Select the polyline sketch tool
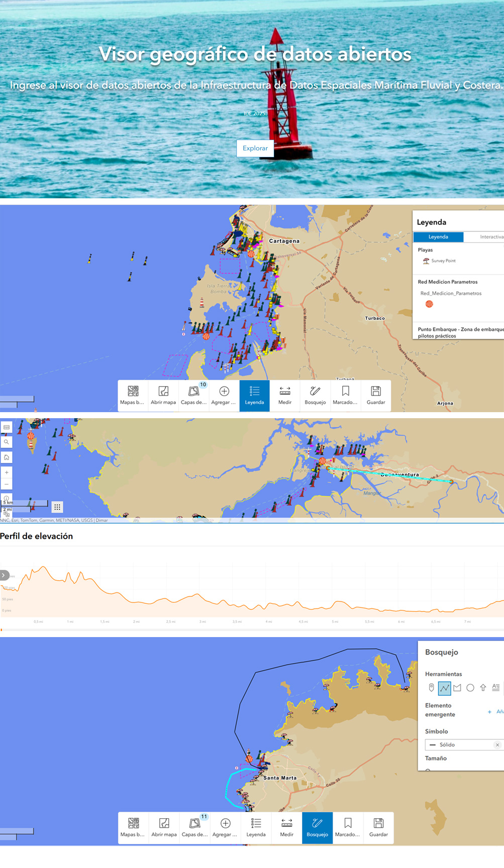Image resolution: width=504 pixels, height=868 pixels. 444,688
